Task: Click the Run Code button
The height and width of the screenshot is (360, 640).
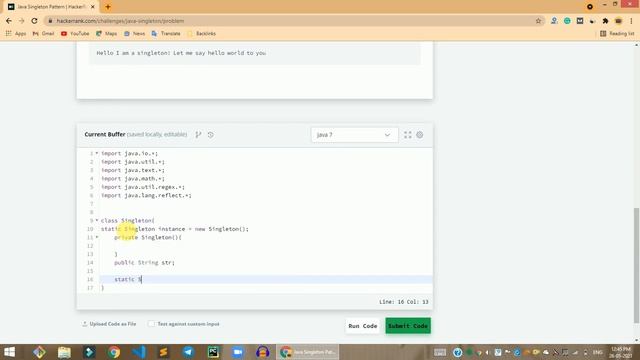Action: pyautogui.click(x=362, y=326)
